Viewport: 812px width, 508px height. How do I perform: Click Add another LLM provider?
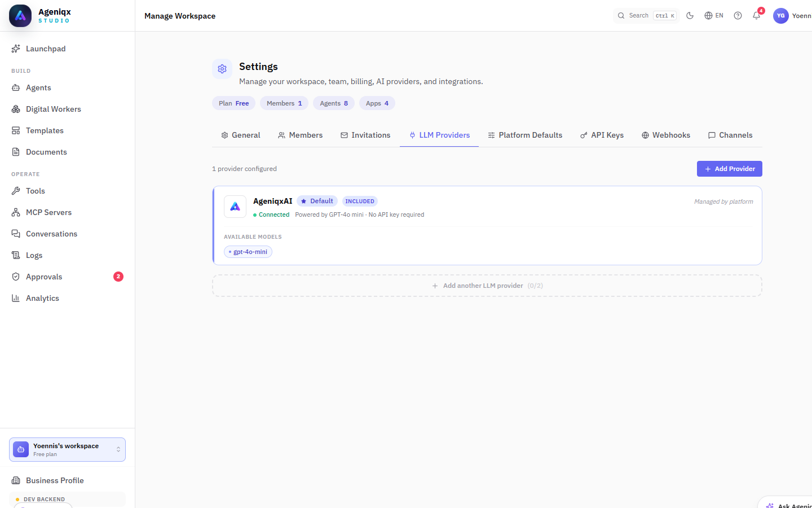pos(487,286)
